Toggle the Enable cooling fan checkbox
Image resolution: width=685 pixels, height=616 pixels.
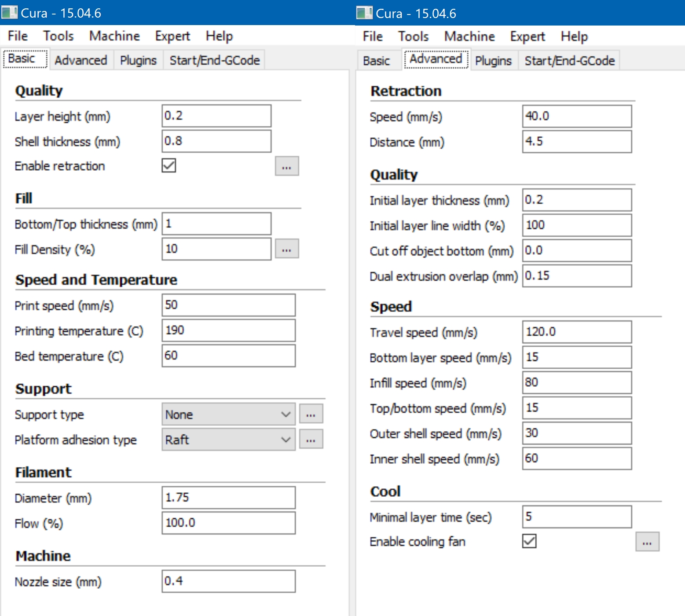pos(529,541)
